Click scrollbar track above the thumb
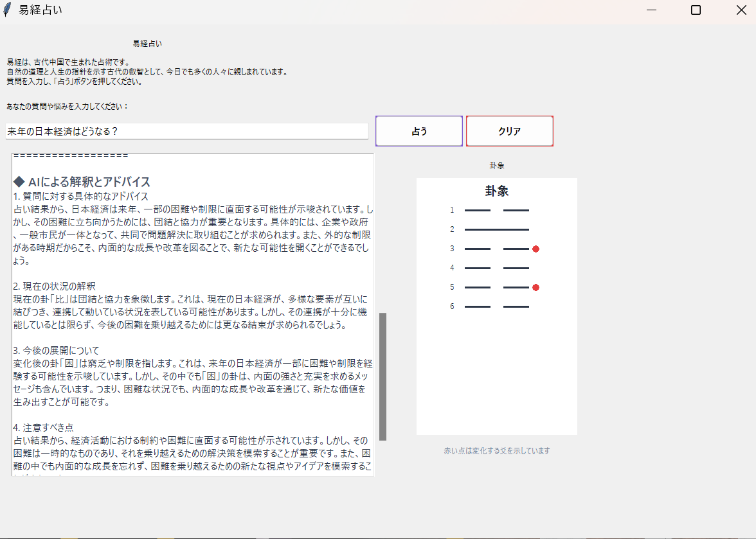Image resolution: width=756 pixels, height=539 pixels. pyautogui.click(x=382, y=231)
